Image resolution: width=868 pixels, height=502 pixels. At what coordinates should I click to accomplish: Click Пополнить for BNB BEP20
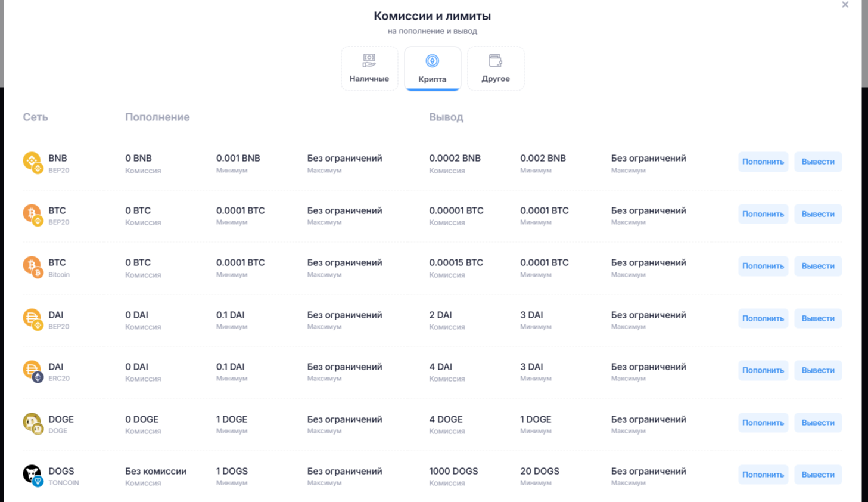(763, 162)
